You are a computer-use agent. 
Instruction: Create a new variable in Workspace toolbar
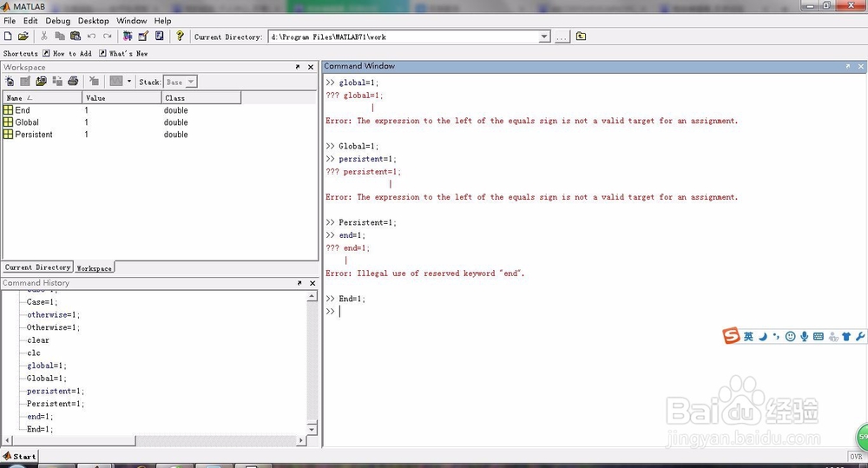point(10,82)
